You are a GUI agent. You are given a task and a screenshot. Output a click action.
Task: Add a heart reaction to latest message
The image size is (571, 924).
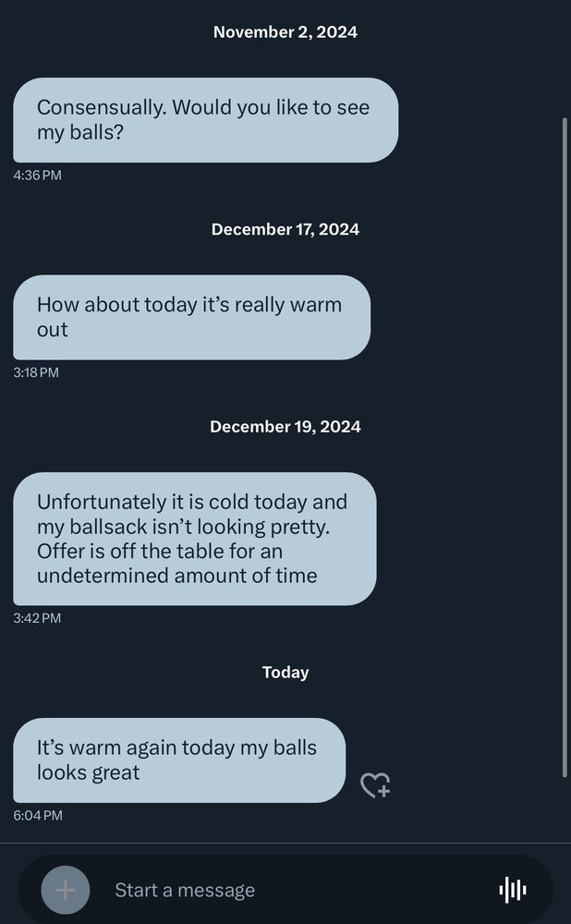(374, 785)
